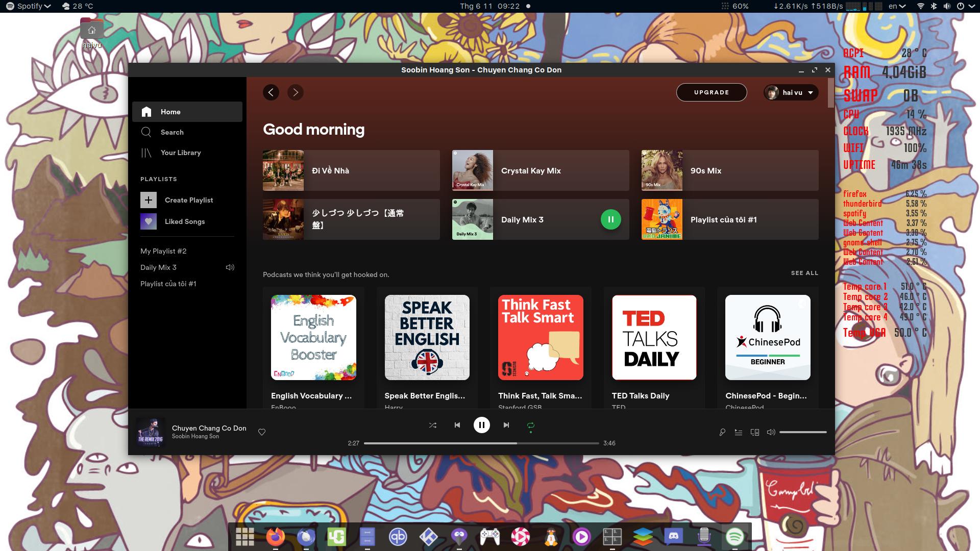Image resolution: width=980 pixels, height=551 pixels.
Task: Open the 90s Mix tile
Action: tap(730, 170)
